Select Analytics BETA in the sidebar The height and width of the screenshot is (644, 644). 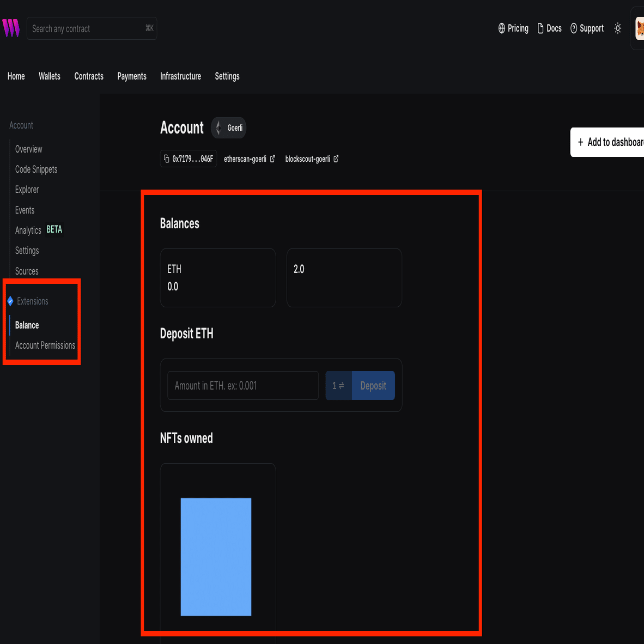(x=39, y=230)
